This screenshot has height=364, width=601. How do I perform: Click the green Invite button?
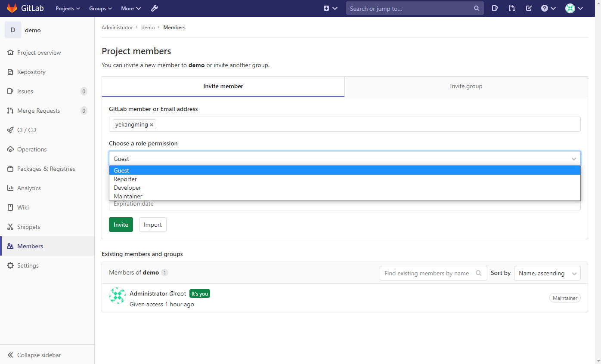121,224
